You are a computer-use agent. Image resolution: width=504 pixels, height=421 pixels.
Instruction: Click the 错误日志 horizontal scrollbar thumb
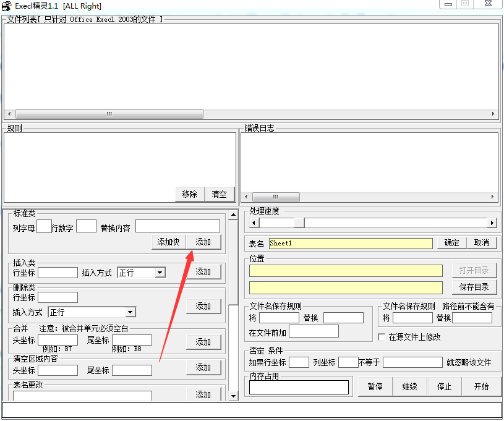tap(276, 197)
